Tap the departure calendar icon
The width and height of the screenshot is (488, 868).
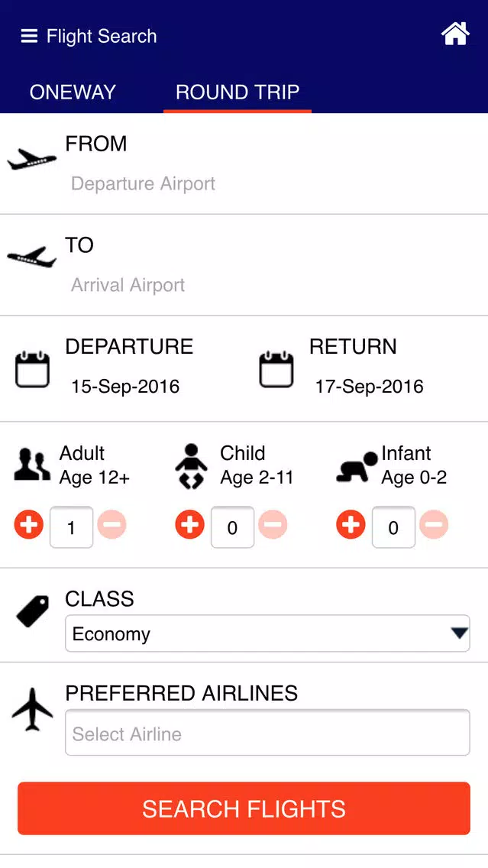[x=32, y=369]
